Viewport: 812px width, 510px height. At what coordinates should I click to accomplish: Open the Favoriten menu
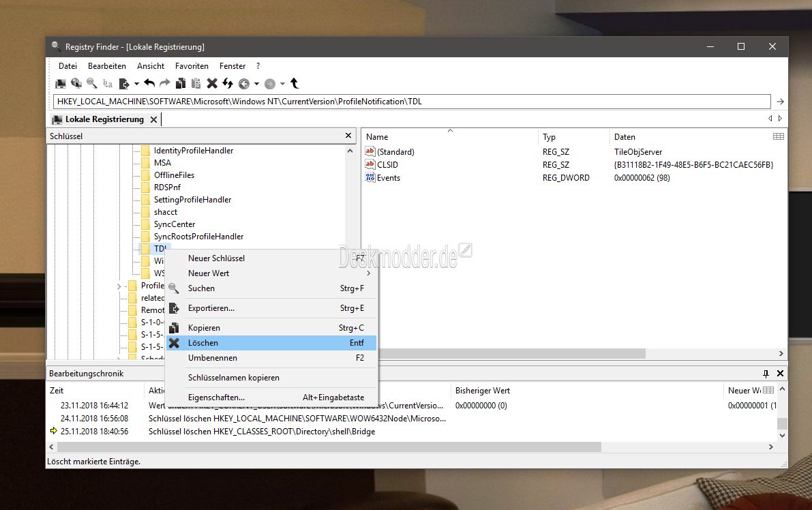click(x=192, y=66)
